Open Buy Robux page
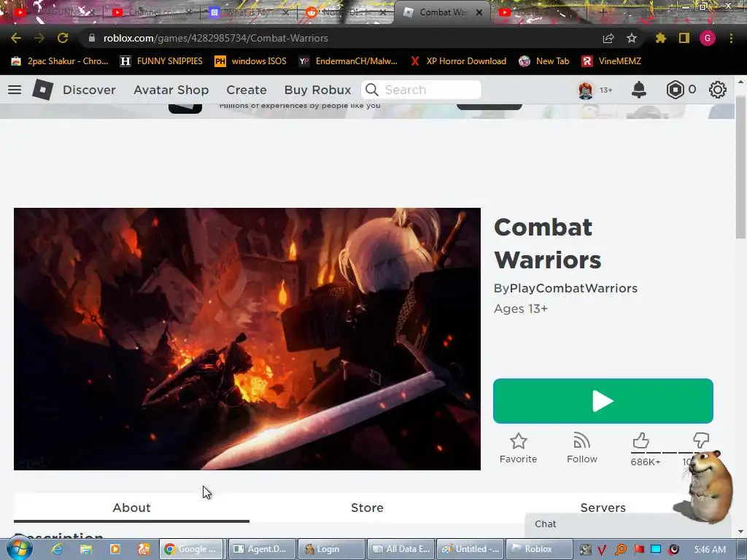Screen dimensions: 747x560 [318, 90]
